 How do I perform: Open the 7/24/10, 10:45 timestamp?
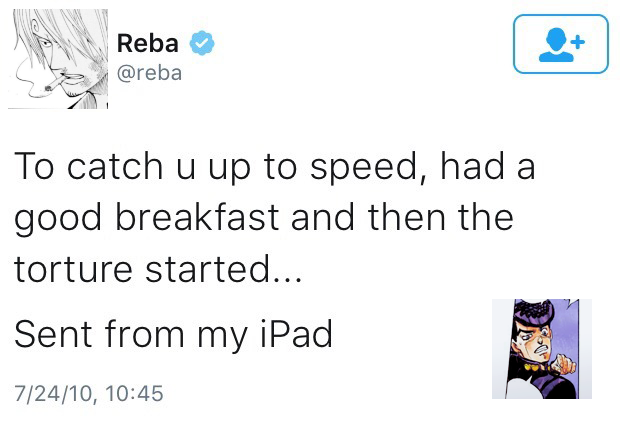[x=89, y=393]
